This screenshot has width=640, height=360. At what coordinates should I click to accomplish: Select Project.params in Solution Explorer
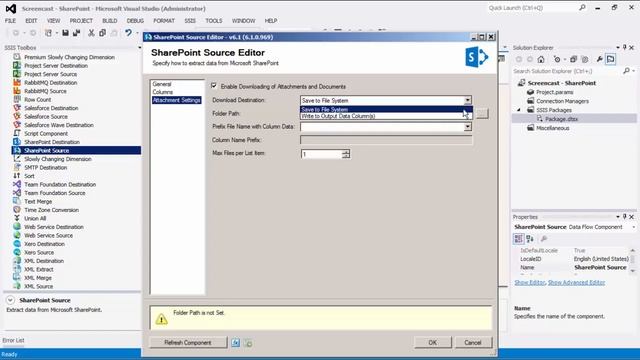point(554,92)
